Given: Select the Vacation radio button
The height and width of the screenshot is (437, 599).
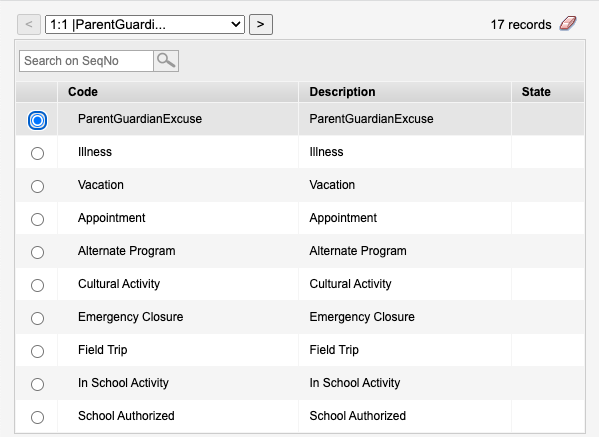Looking at the screenshot, I should (x=37, y=186).
